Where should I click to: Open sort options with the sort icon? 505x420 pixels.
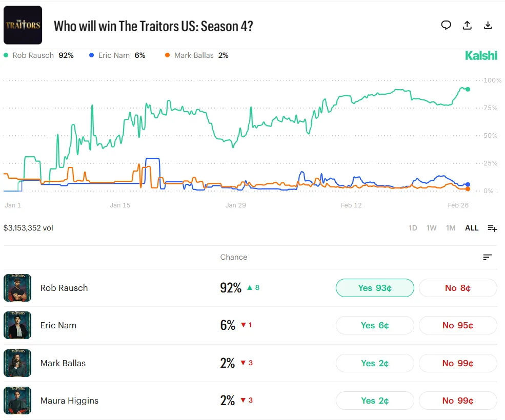[x=487, y=257]
